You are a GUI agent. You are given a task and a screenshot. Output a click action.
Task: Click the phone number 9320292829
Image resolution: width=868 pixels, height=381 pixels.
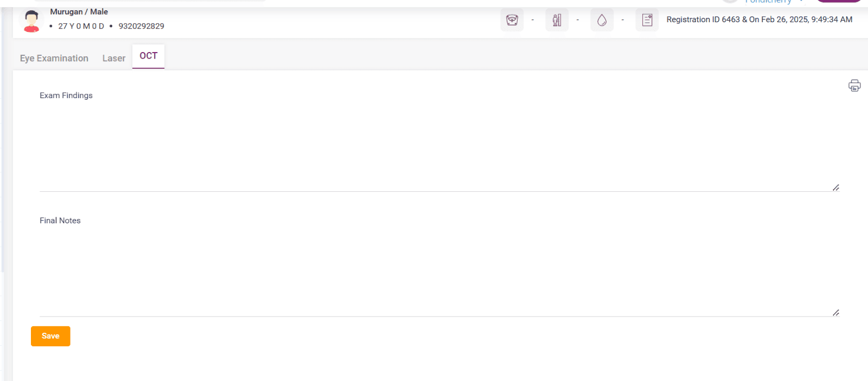pyautogui.click(x=141, y=26)
